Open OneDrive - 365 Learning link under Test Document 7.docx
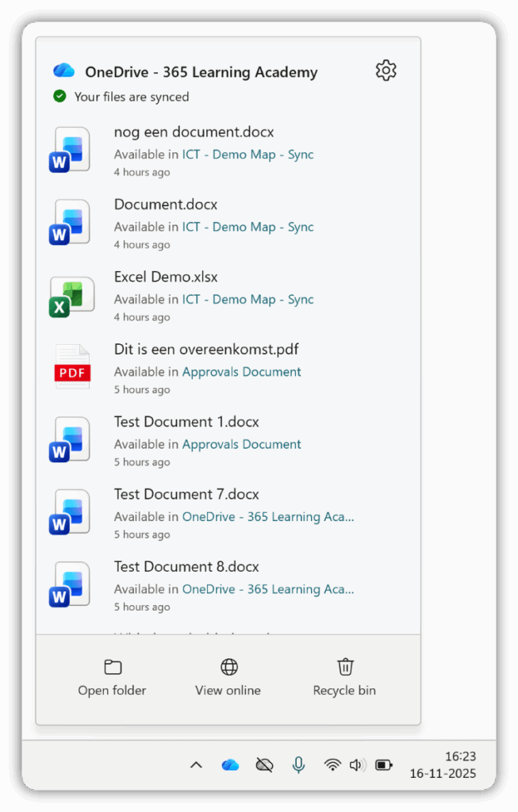The width and height of the screenshot is (518, 812). [x=267, y=517]
